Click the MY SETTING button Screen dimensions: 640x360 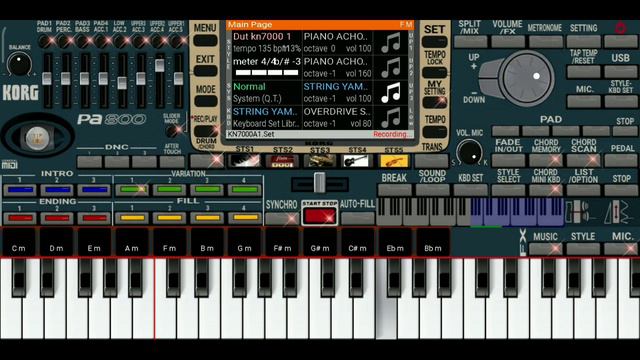click(x=434, y=102)
